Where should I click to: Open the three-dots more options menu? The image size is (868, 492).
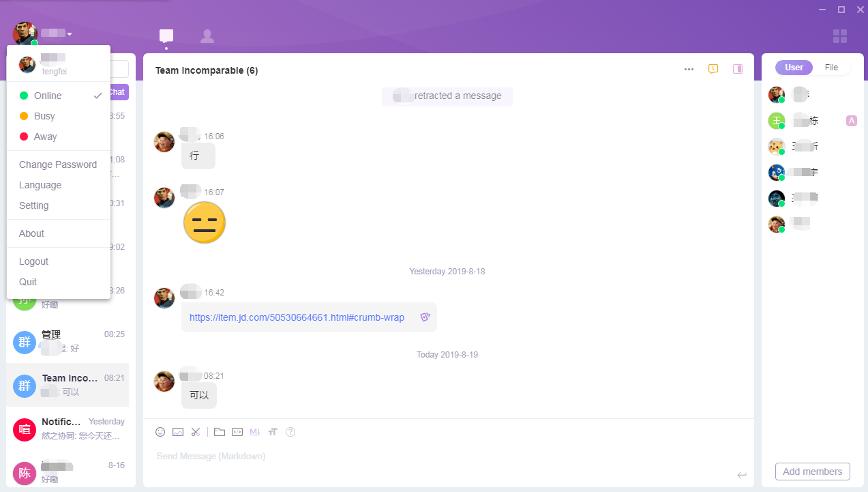click(689, 69)
